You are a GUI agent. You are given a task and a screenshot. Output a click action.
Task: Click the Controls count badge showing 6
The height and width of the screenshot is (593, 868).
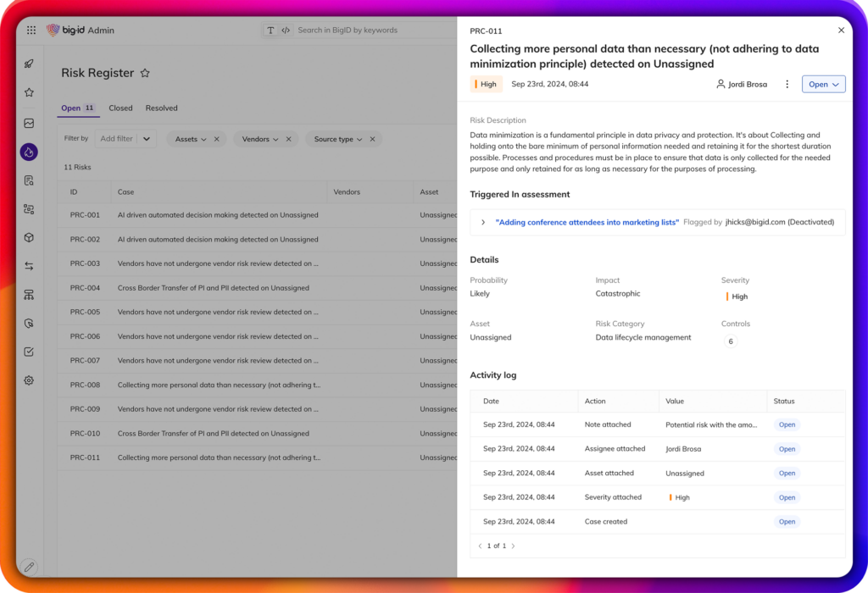coord(731,341)
